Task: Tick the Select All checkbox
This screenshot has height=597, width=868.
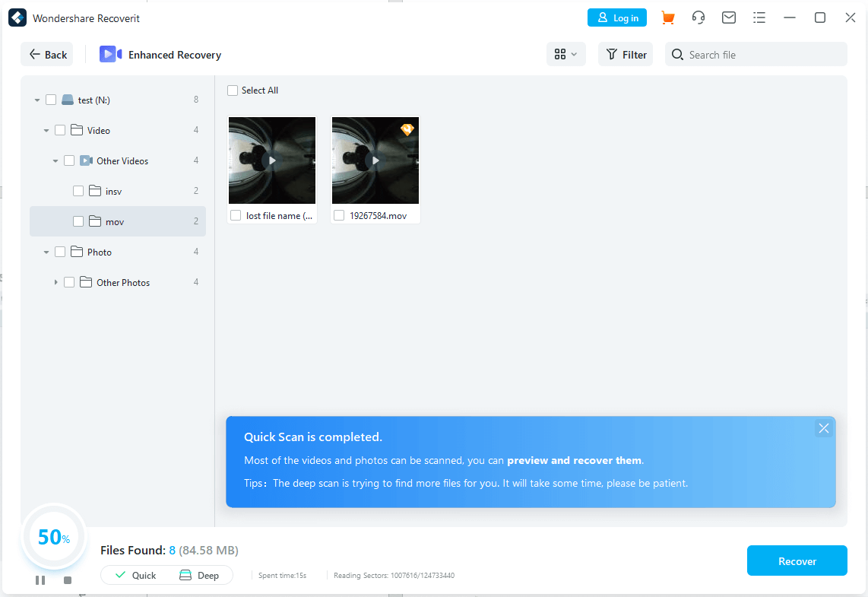Action: 233,91
